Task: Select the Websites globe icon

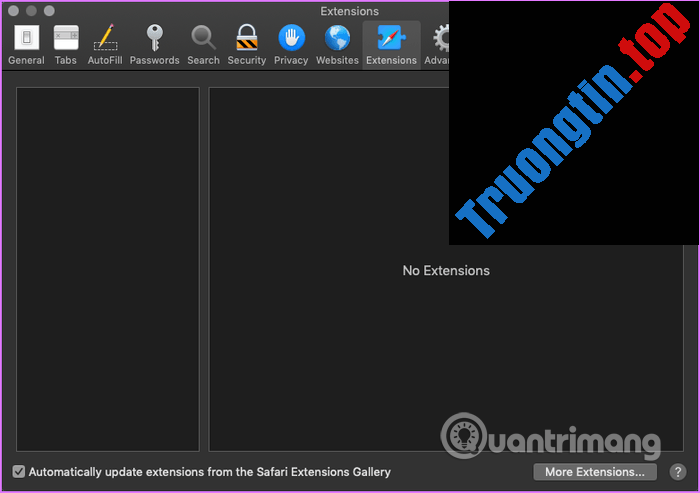Action: click(x=337, y=44)
